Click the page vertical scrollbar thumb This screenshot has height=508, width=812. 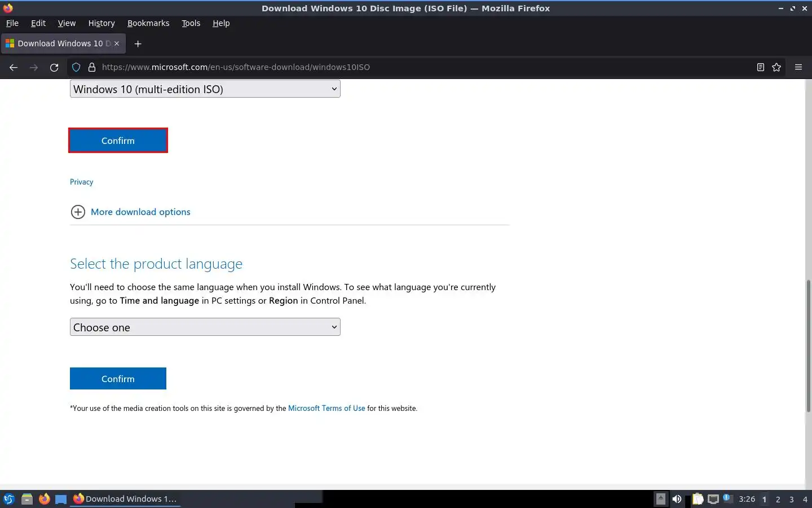(x=808, y=345)
